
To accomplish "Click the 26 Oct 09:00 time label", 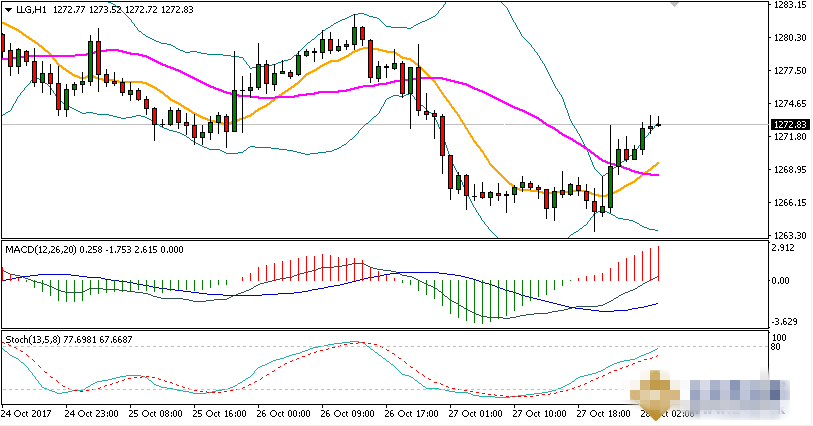I will click(x=347, y=413).
